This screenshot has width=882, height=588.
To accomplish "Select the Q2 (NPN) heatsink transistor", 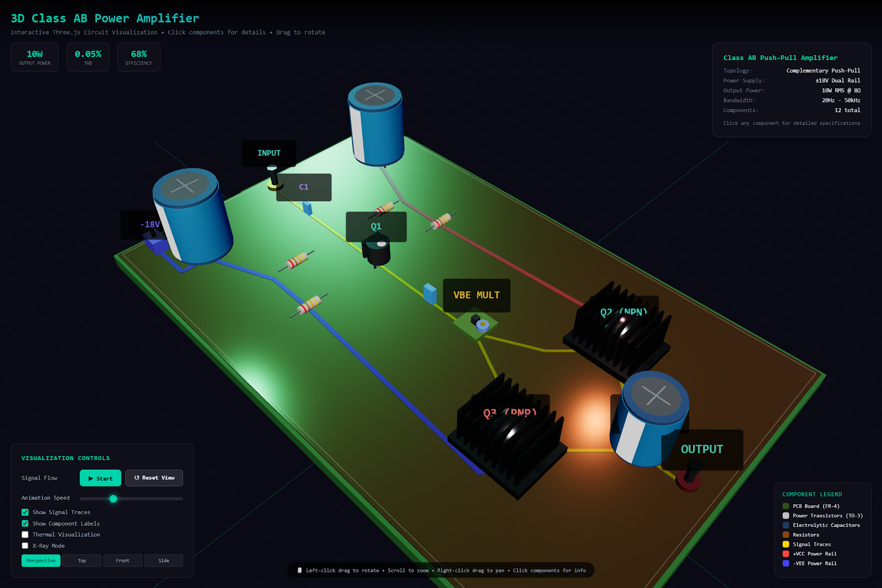I will (x=617, y=332).
